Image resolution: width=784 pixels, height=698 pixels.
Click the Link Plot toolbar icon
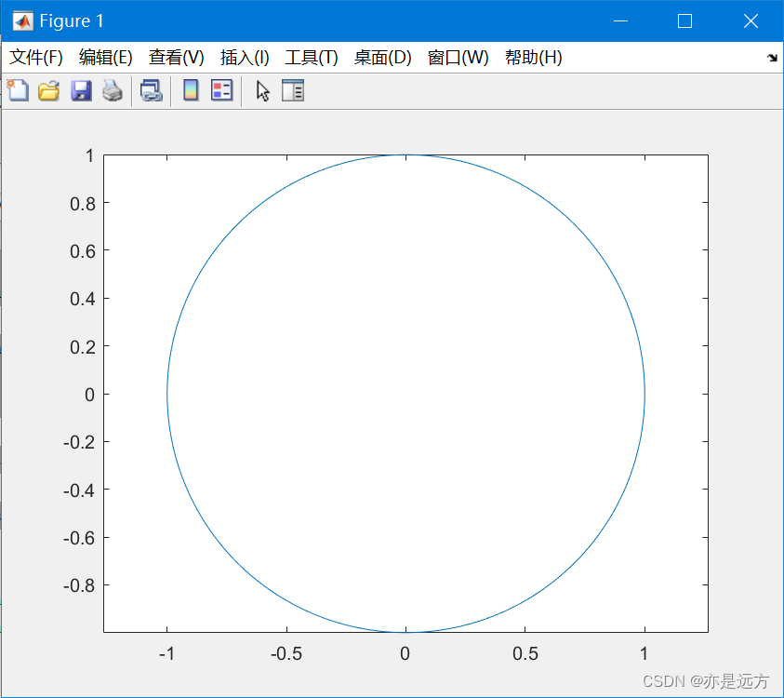click(x=152, y=90)
